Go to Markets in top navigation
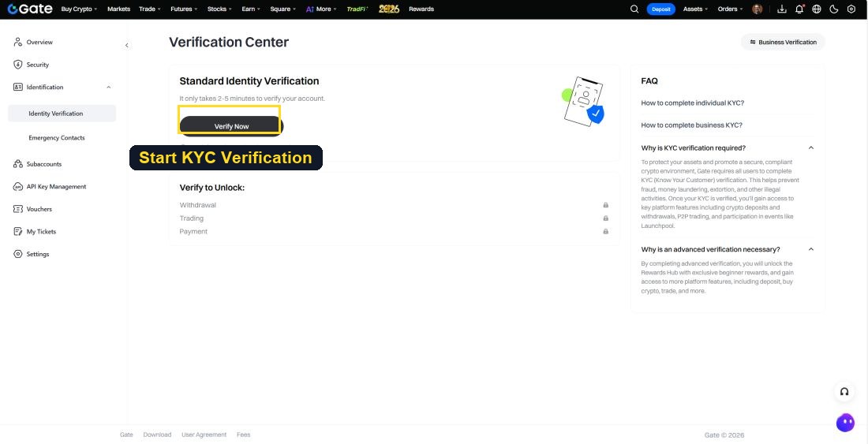This screenshot has width=868, height=444. (x=118, y=9)
